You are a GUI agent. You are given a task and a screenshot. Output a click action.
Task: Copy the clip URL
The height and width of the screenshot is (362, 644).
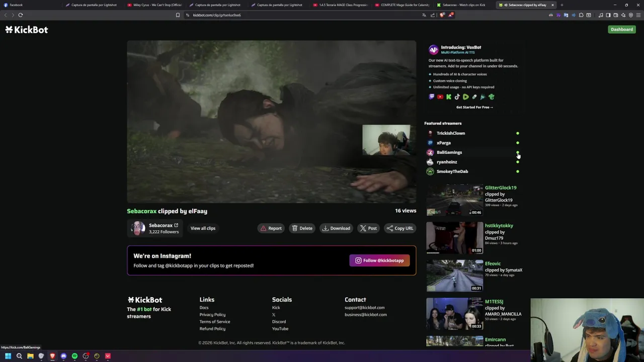coord(400,228)
